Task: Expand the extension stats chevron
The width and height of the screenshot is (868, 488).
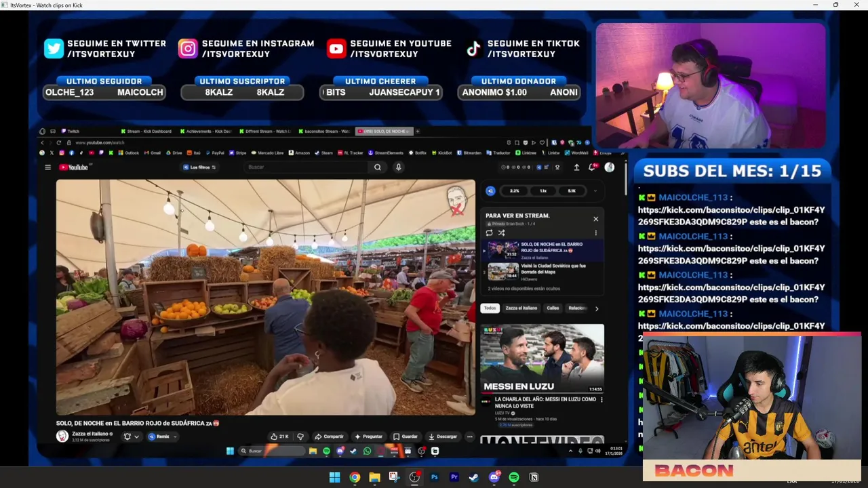Action: (x=595, y=191)
